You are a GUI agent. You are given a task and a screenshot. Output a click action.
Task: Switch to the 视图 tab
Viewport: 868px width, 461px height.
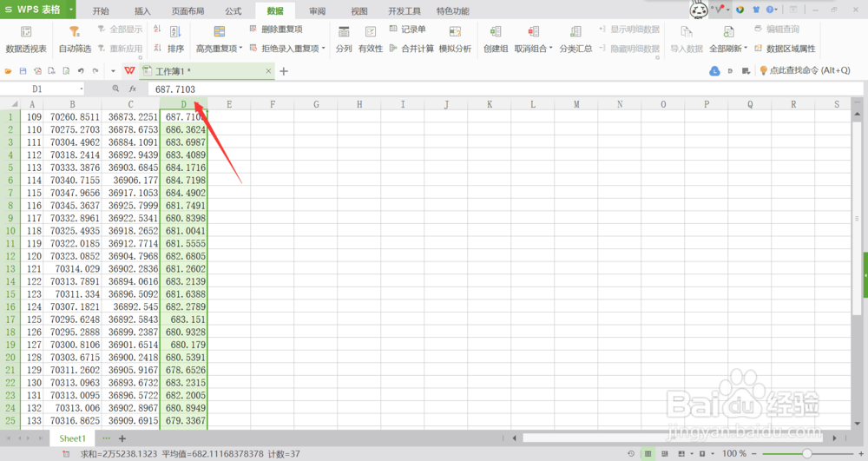pyautogui.click(x=359, y=11)
